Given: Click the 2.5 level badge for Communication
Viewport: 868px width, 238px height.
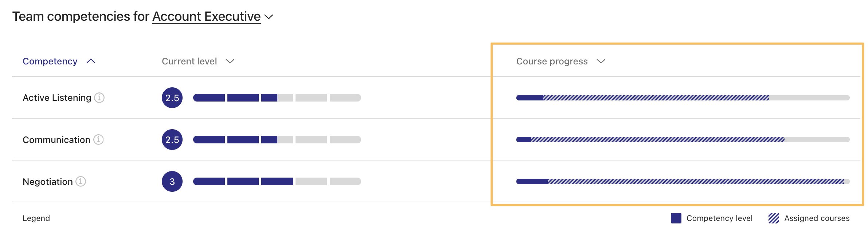Looking at the screenshot, I should pos(172,139).
